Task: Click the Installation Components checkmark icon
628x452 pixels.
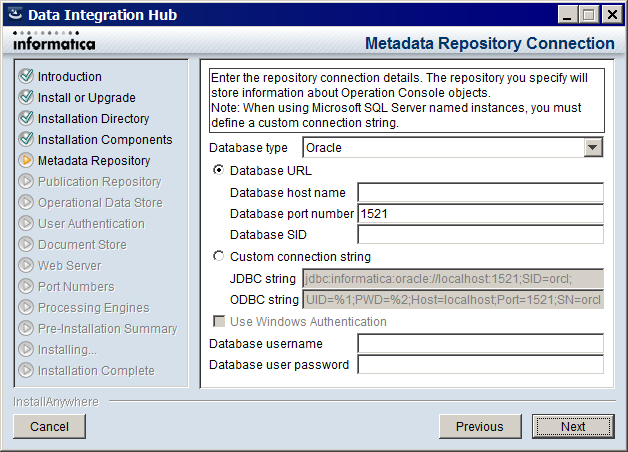Action: (26, 139)
